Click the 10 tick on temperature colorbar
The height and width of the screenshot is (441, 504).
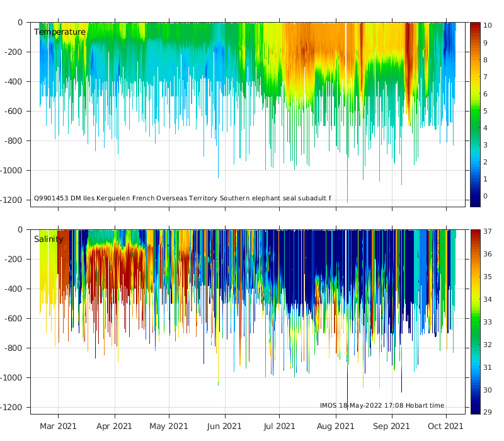[487, 25]
